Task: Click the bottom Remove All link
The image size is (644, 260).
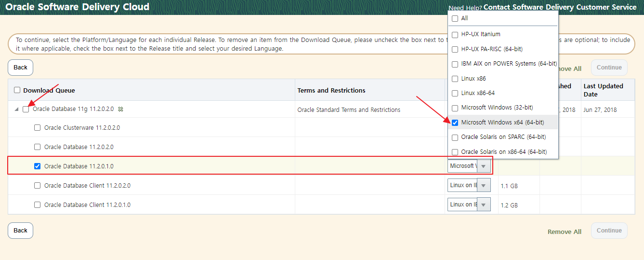Action: pos(565,232)
